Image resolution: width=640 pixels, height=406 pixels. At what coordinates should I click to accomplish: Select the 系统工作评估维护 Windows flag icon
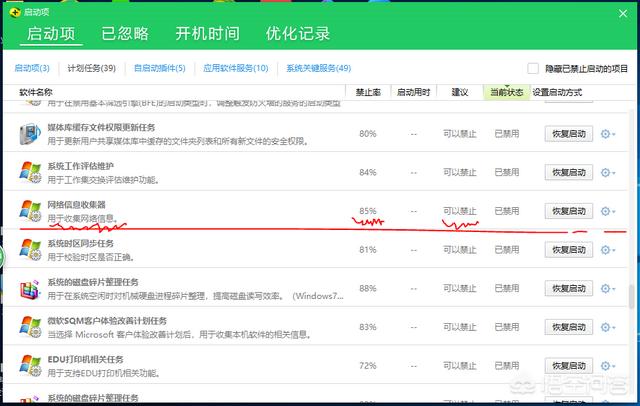click(31, 172)
